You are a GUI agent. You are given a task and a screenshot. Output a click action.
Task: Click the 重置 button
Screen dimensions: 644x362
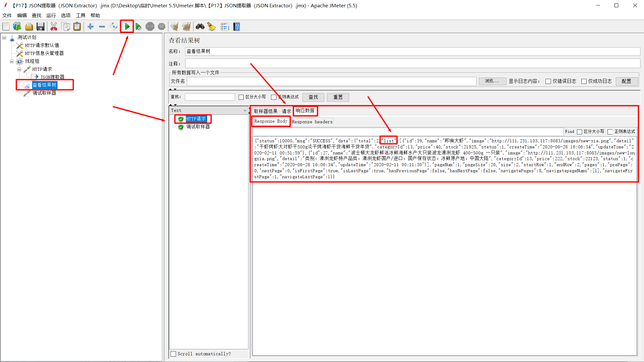coord(338,97)
